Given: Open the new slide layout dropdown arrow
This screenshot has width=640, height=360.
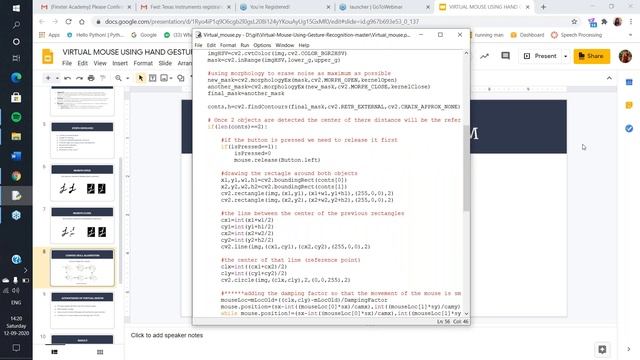Looking at the screenshot, I should [57, 78].
